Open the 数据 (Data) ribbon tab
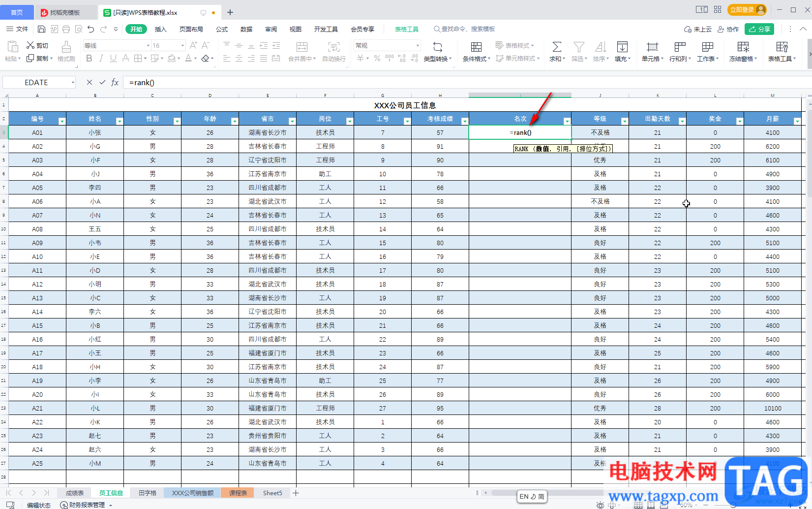The width and height of the screenshot is (812, 509). [x=246, y=29]
